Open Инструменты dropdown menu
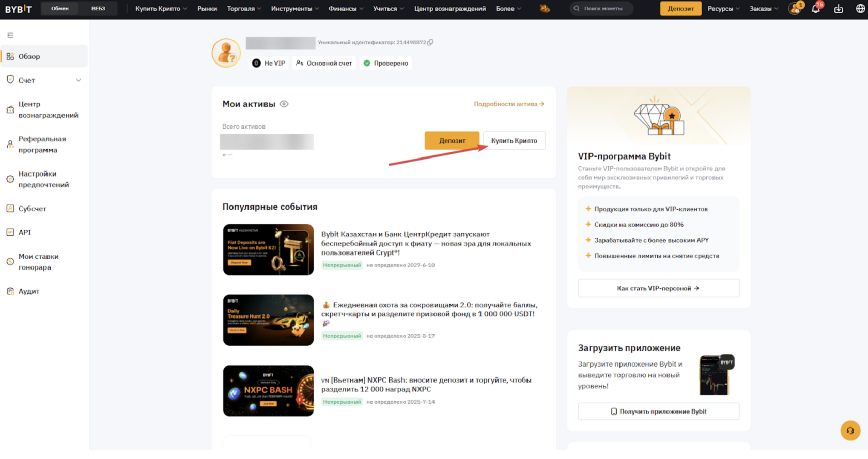868x459 pixels. pos(295,9)
